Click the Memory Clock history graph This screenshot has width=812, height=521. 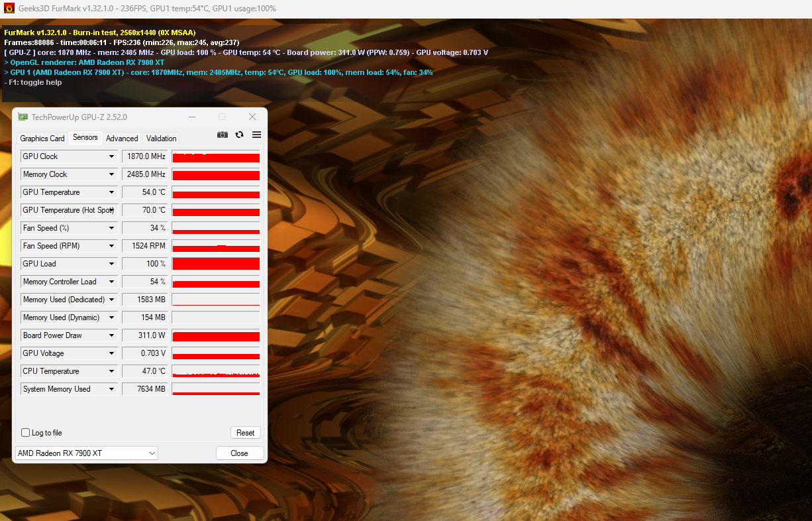(x=216, y=174)
